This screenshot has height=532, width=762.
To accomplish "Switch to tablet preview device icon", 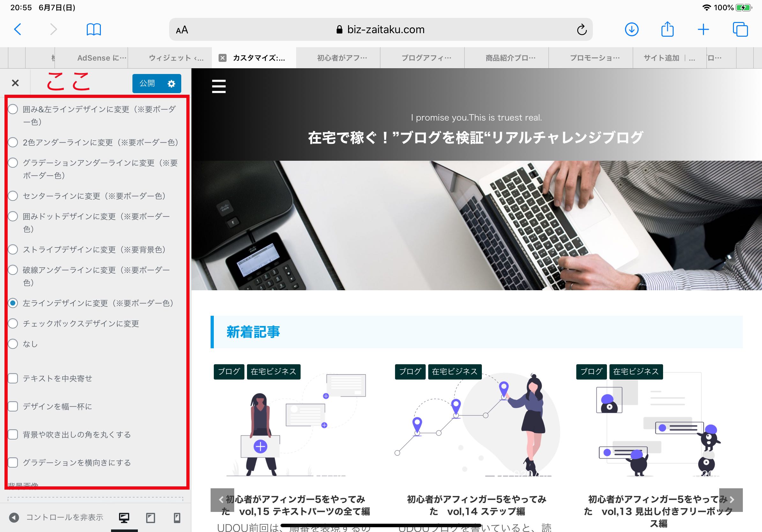I will click(151, 518).
